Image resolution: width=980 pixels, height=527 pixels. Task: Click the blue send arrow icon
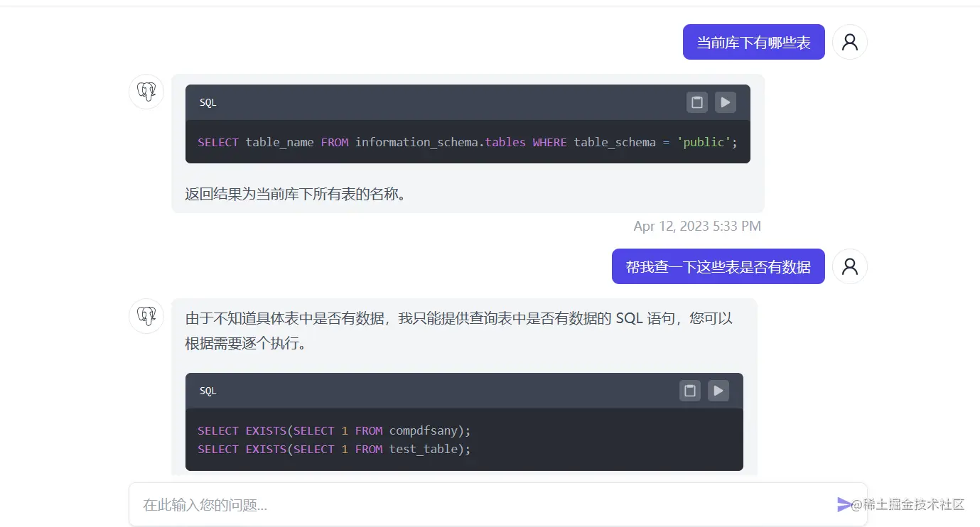[x=843, y=504]
